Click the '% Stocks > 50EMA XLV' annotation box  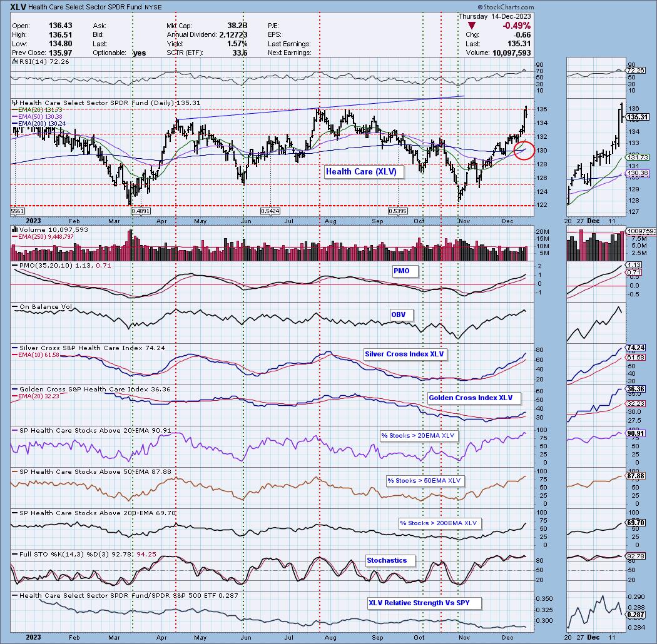point(425,481)
